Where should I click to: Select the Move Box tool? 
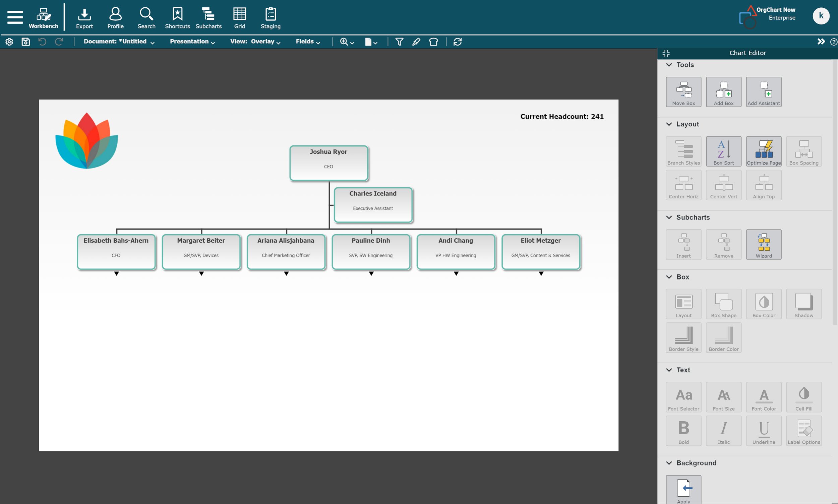click(683, 92)
